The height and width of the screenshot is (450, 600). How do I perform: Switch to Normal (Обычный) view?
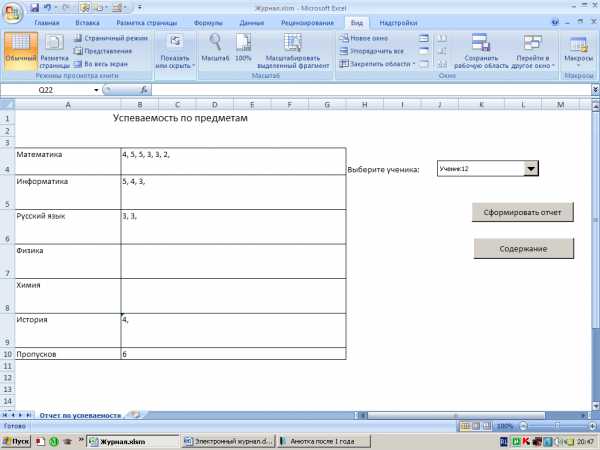click(x=20, y=48)
